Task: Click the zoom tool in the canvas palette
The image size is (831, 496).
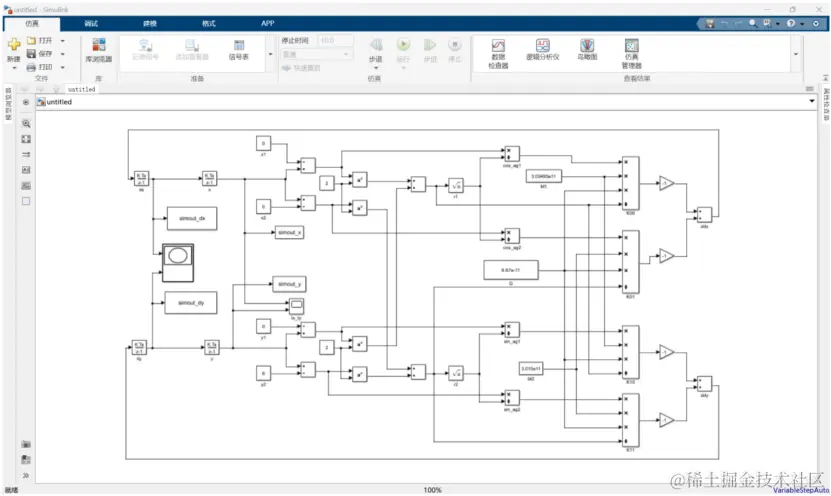Action: click(26, 123)
